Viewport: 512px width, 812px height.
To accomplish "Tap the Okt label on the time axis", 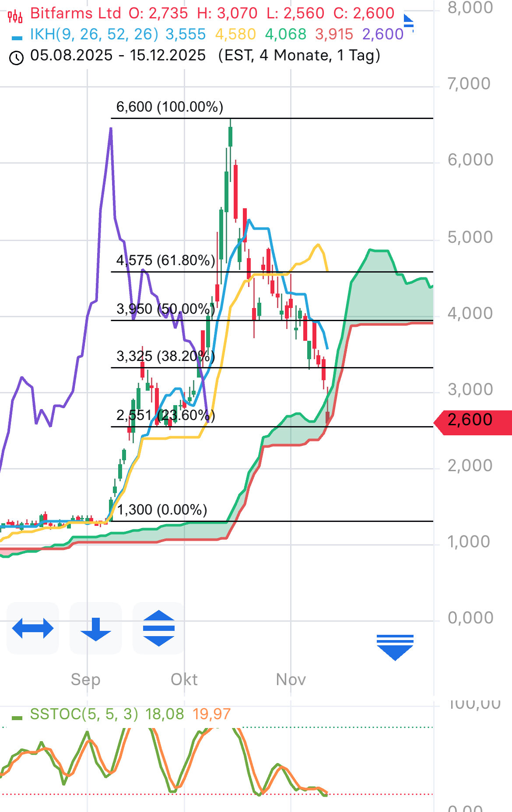I will point(184,679).
